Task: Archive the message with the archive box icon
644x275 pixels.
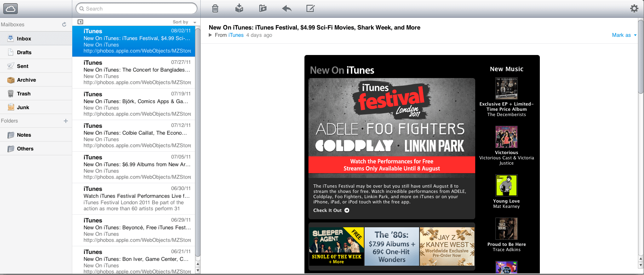Action: pos(239,8)
